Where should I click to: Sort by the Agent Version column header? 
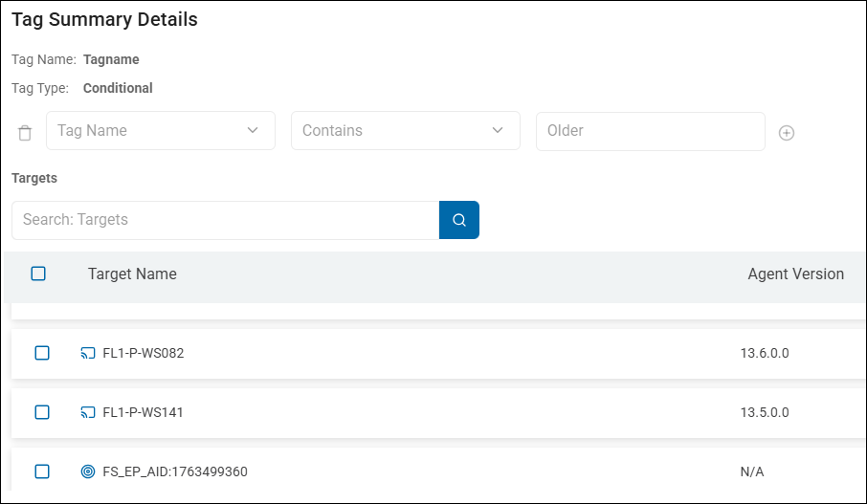(x=795, y=274)
